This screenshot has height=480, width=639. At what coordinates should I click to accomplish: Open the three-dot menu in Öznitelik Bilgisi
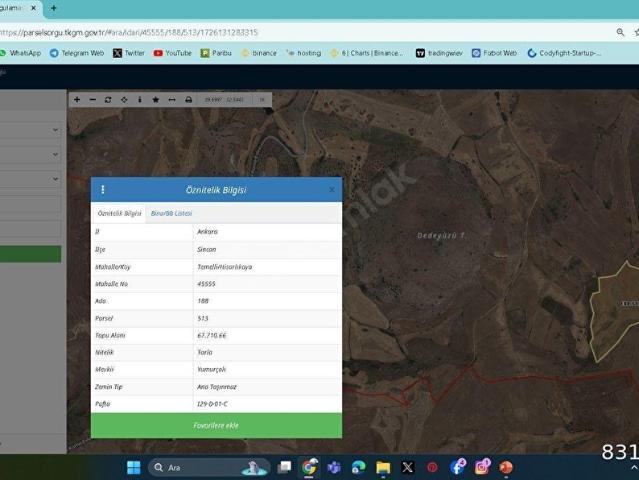(102, 189)
